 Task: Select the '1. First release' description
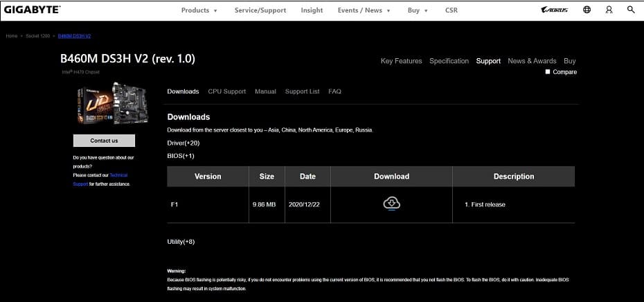[485, 204]
